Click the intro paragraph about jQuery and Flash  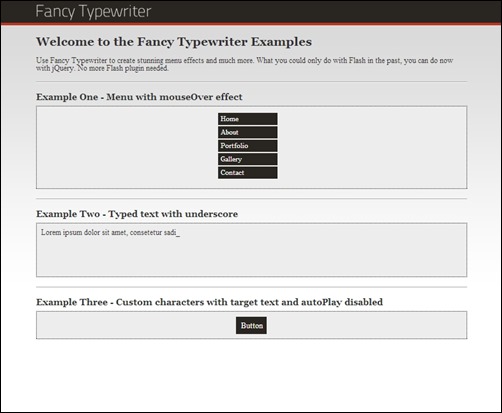(x=244, y=64)
